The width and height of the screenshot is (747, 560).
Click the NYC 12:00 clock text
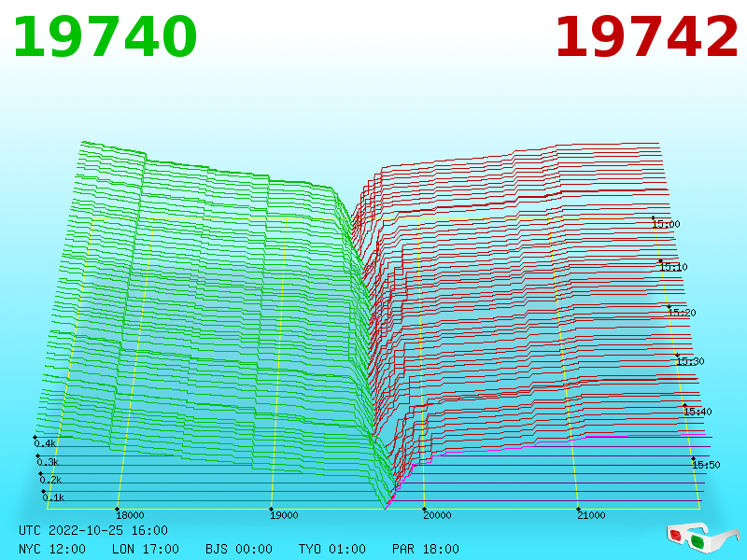(52, 549)
